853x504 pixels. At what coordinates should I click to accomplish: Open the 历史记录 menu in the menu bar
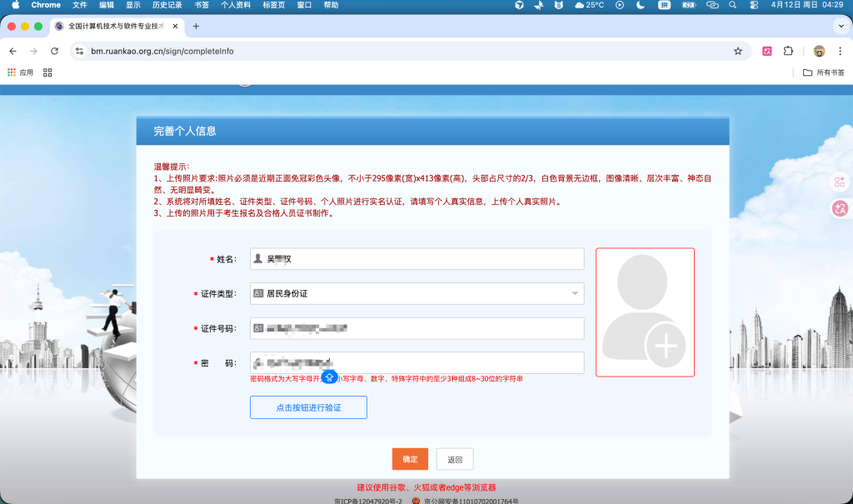pyautogui.click(x=166, y=6)
